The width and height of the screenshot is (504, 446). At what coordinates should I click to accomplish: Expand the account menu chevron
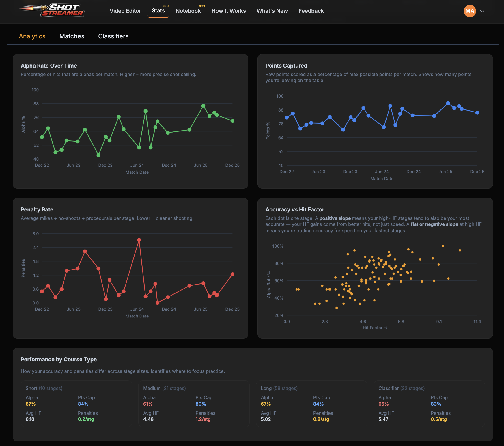coord(482,11)
